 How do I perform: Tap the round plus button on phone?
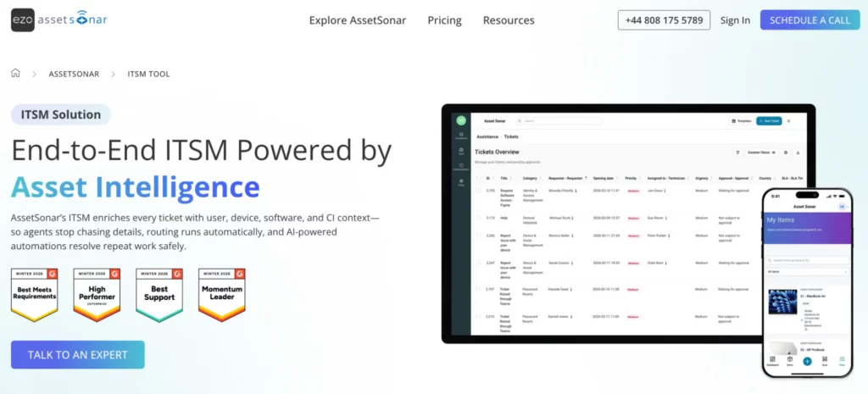pos(807,361)
